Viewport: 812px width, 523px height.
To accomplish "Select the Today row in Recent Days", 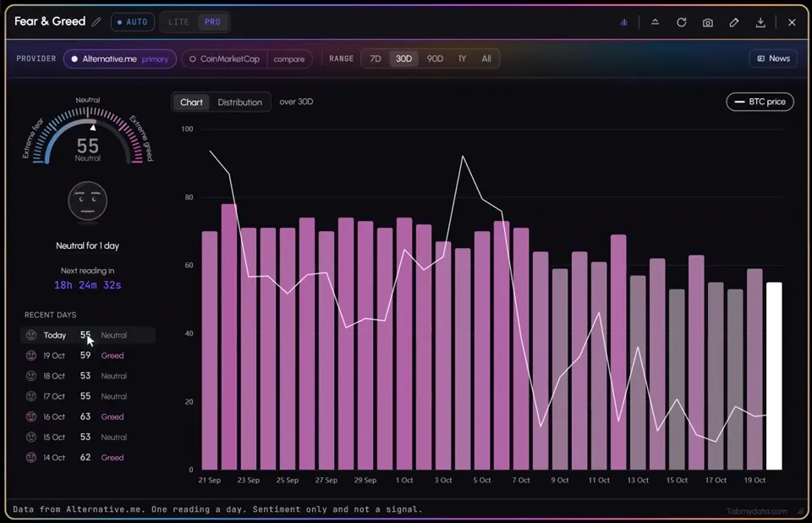I will tap(87, 335).
